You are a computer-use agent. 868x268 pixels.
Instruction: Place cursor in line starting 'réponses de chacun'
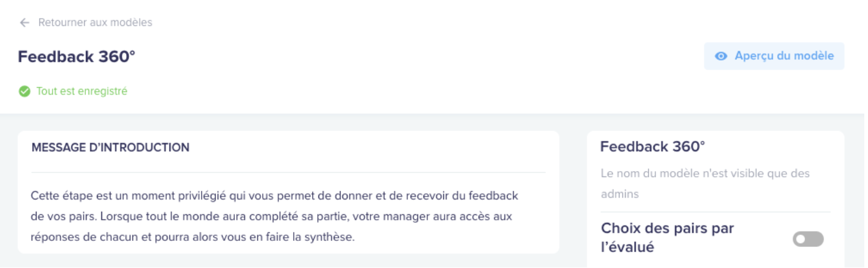point(193,238)
